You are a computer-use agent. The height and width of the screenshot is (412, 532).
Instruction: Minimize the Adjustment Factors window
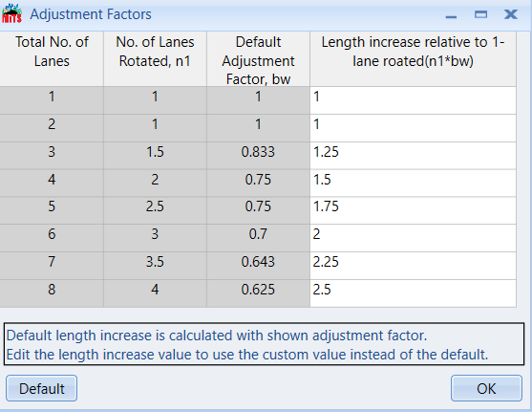(451, 14)
